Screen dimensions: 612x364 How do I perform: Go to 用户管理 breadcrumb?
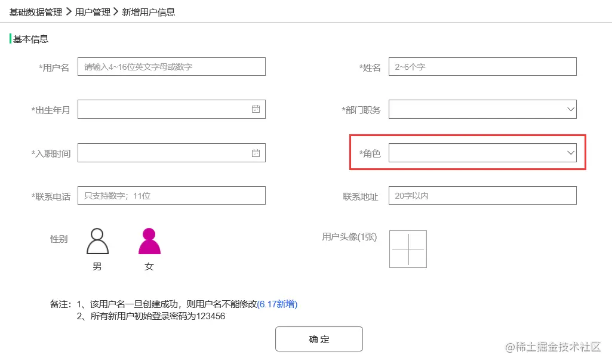click(93, 13)
